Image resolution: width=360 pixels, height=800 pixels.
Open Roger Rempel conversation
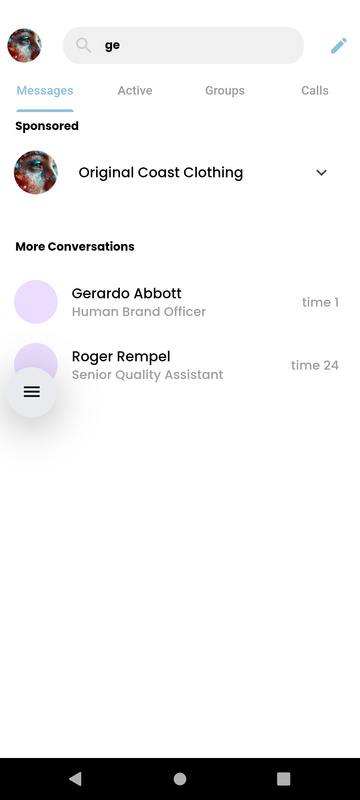click(x=180, y=365)
